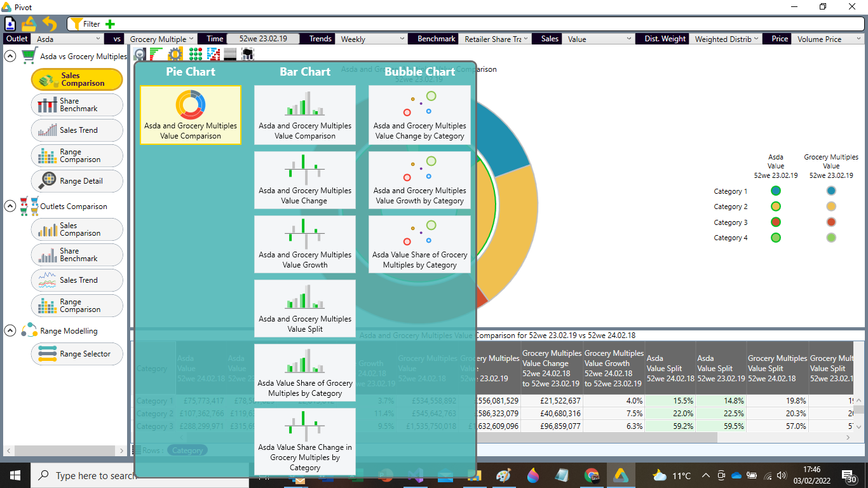Viewport: 868px width, 488px height.
Task: Choose Bar Chart Value Change thumbnail
Action: (305, 180)
